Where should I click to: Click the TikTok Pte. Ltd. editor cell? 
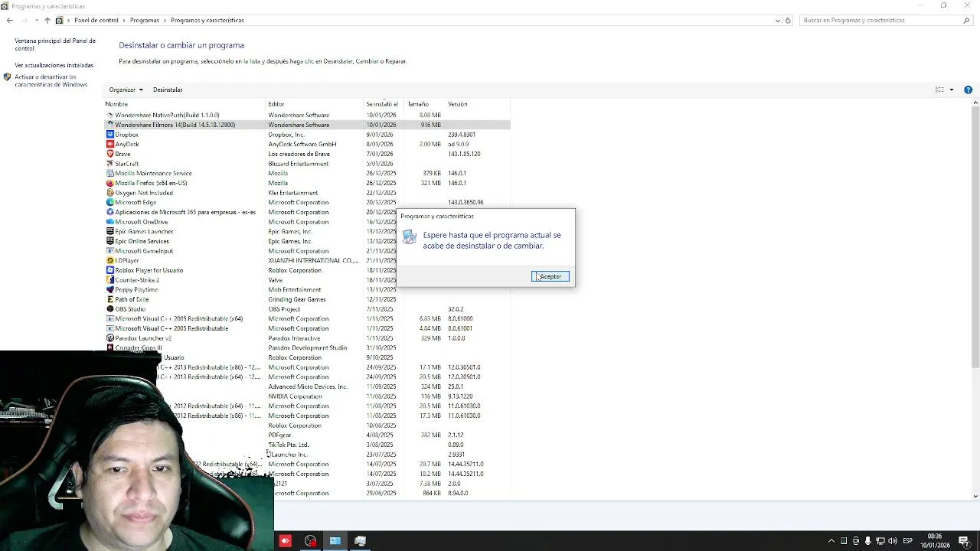(x=289, y=445)
